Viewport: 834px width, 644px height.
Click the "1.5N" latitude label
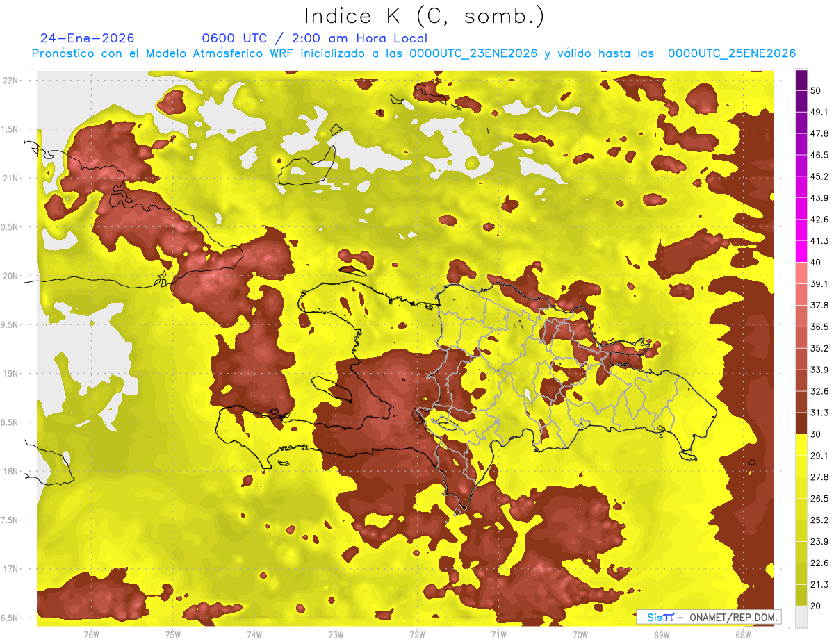tap(10, 129)
